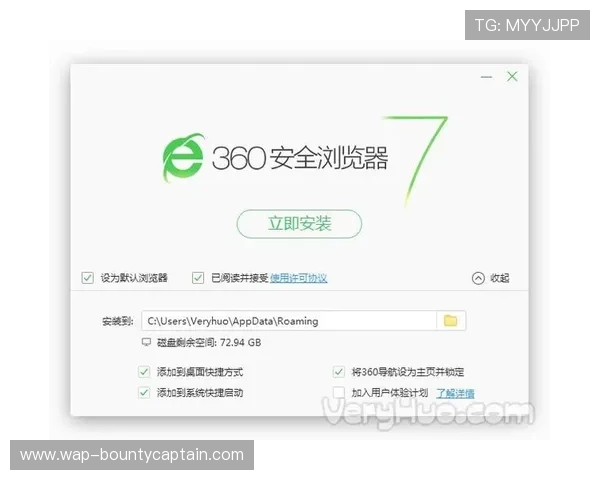The image size is (600, 480).
Task: Open the 使用许可协议 link
Action: 298,278
